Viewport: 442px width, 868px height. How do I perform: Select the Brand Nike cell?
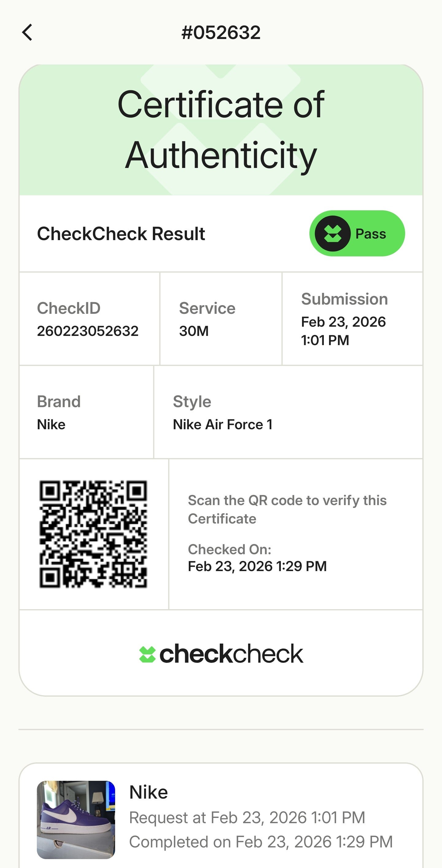59,412
